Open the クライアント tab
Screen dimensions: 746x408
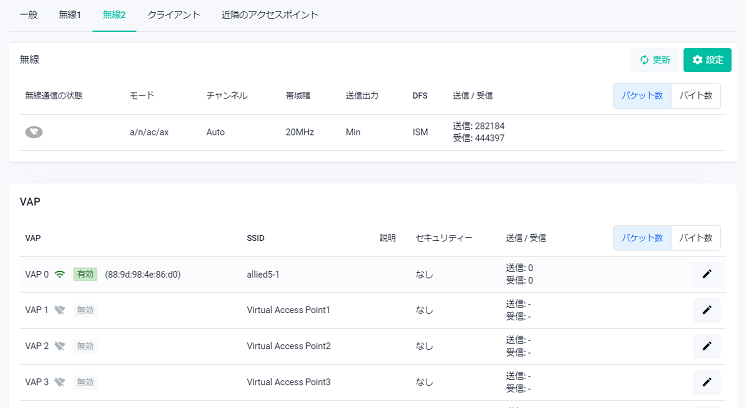coord(174,15)
